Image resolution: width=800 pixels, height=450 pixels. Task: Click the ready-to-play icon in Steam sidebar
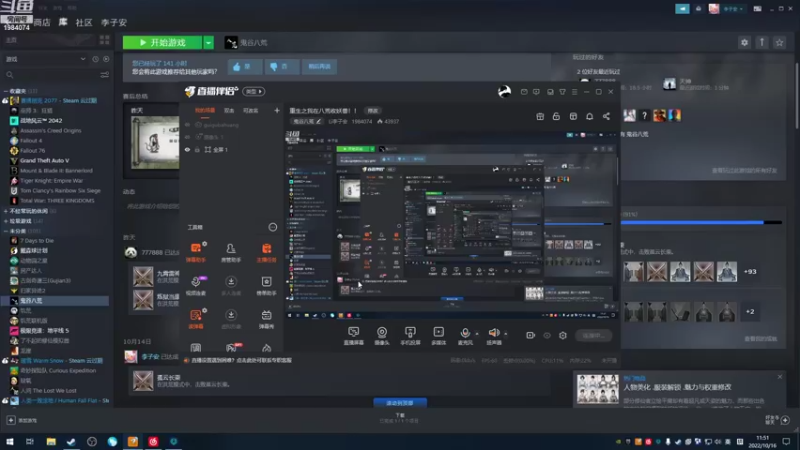tap(106, 59)
